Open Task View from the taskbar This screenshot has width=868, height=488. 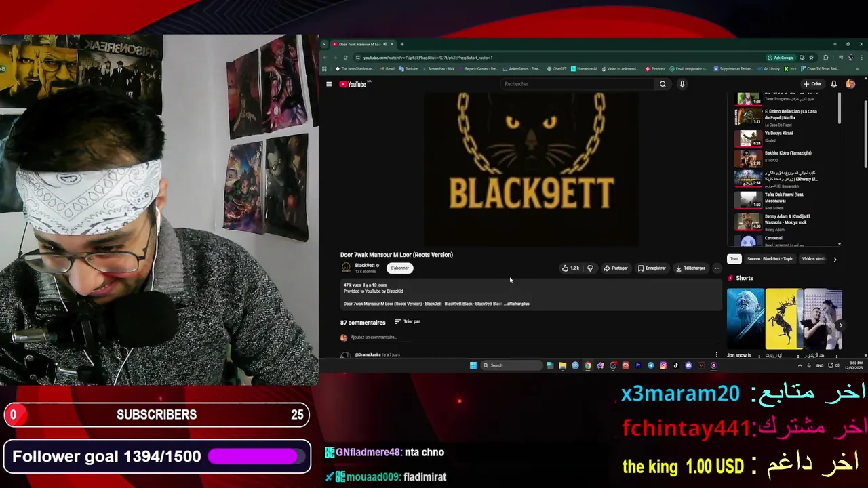click(x=550, y=365)
